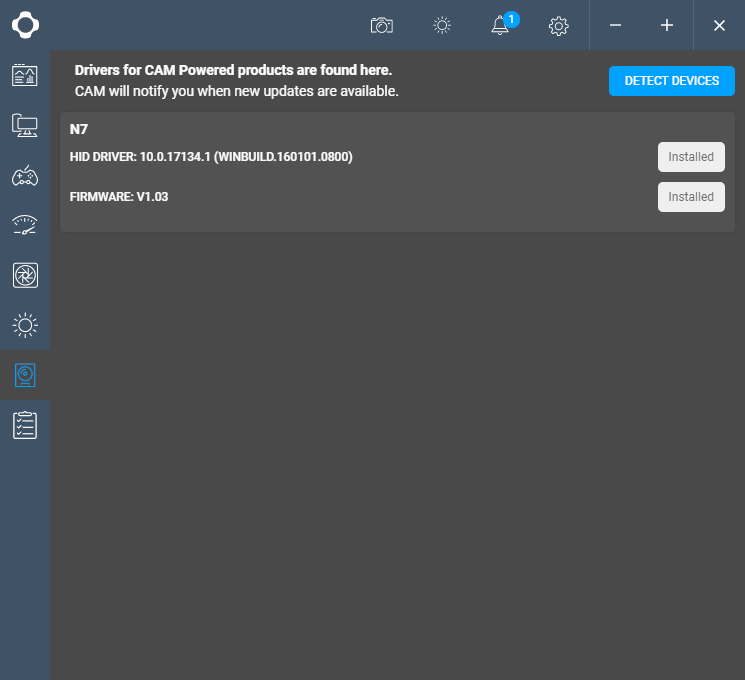Click the screenshot camera icon
This screenshot has height=680, width=745.
pos(381,25)
